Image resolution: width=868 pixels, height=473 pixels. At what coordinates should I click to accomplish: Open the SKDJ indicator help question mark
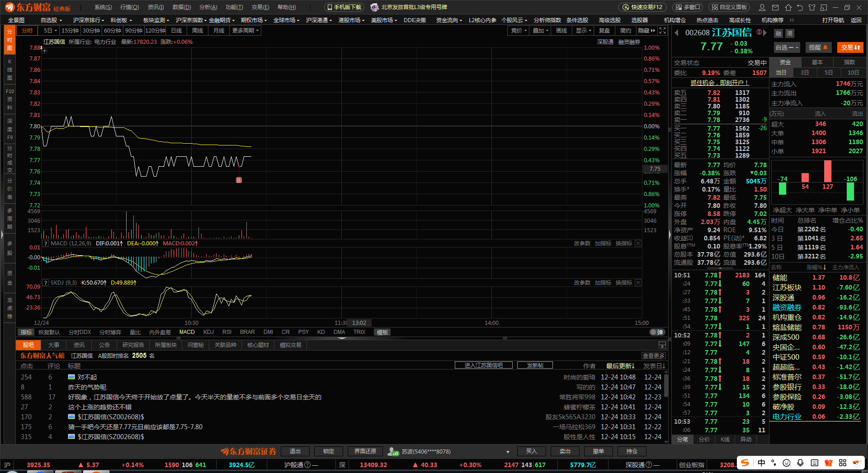[46, 283]
